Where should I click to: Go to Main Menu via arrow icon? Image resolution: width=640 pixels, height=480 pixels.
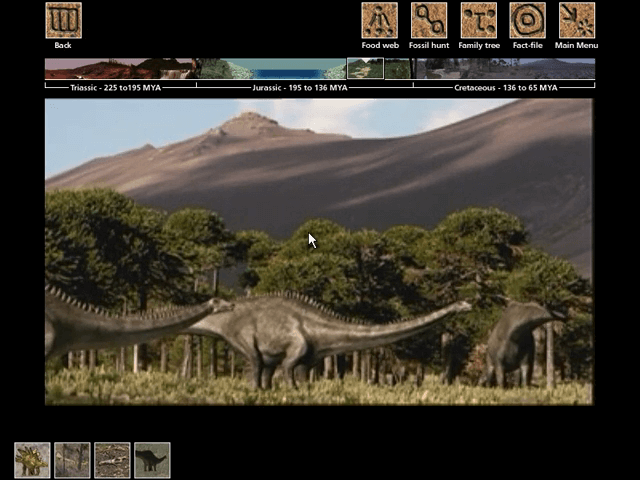577,20
